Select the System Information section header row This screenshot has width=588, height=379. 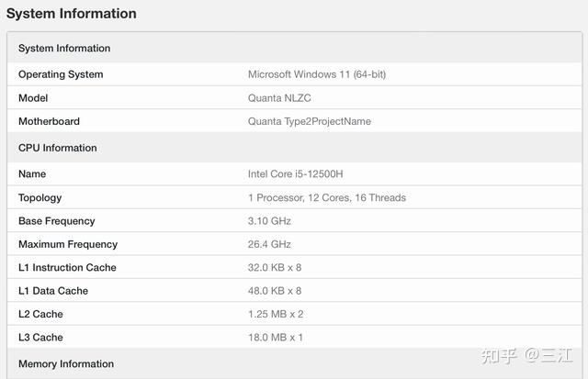pos(64,49)
